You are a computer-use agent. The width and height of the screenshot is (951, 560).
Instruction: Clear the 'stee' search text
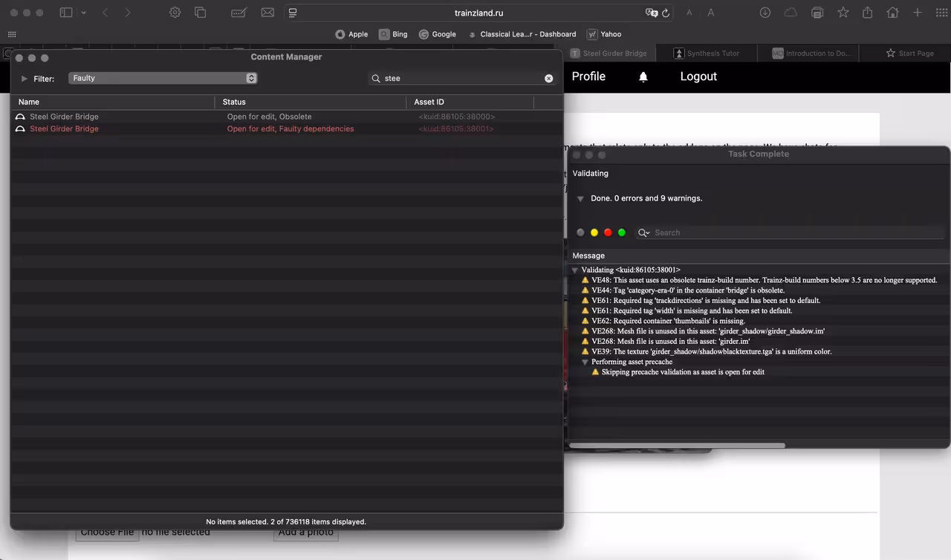tap(549, 78)
